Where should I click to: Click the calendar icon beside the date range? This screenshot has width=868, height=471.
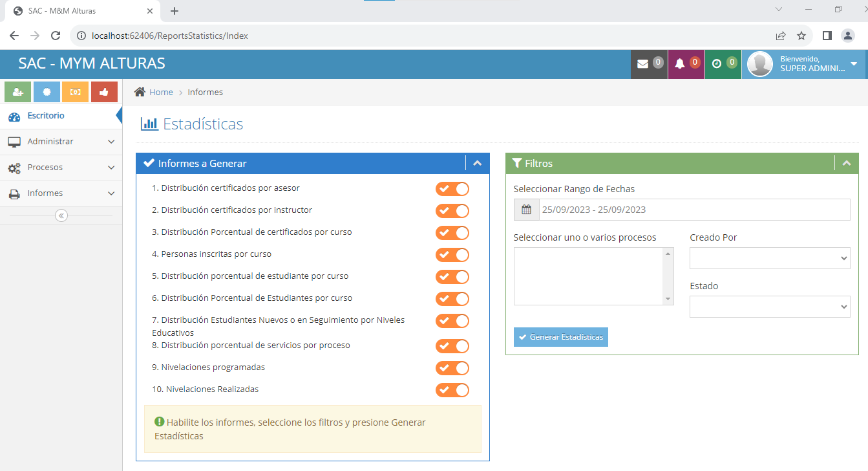(x=526, y=210)
